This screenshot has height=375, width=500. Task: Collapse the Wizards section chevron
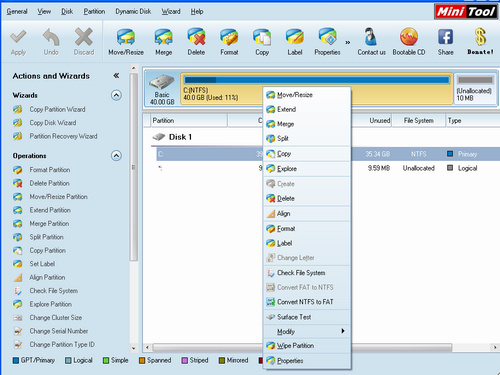pos(116,95)
